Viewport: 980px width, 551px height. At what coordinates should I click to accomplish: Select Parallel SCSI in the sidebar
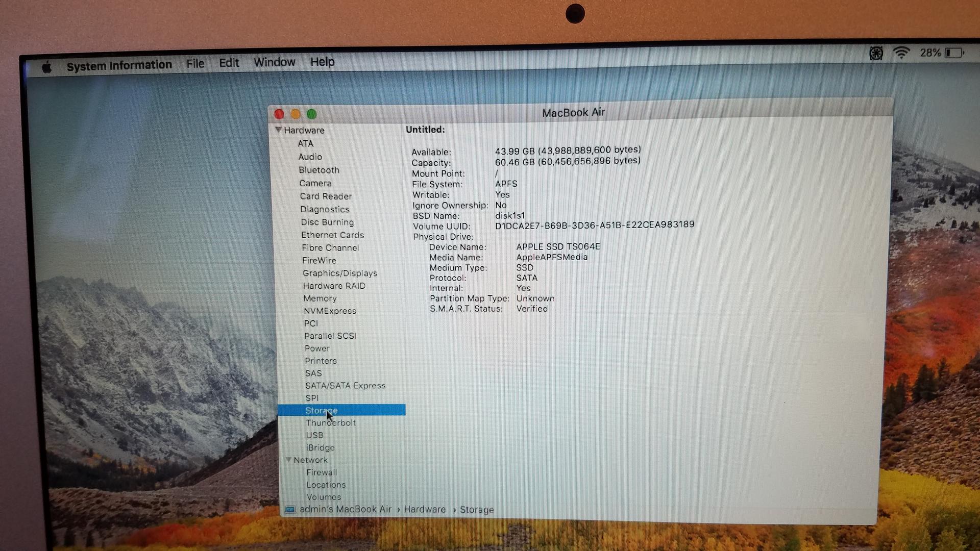click(x=330, y=336)
